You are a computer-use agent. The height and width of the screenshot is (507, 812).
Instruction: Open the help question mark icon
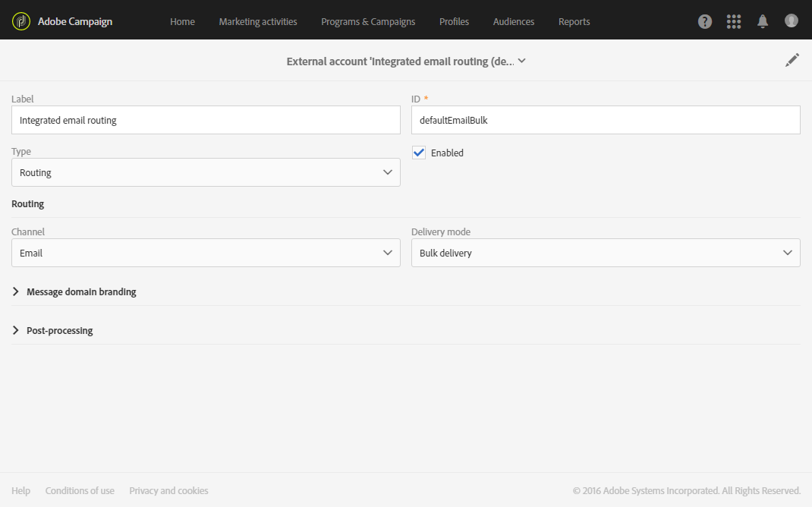tap(705, 21)
